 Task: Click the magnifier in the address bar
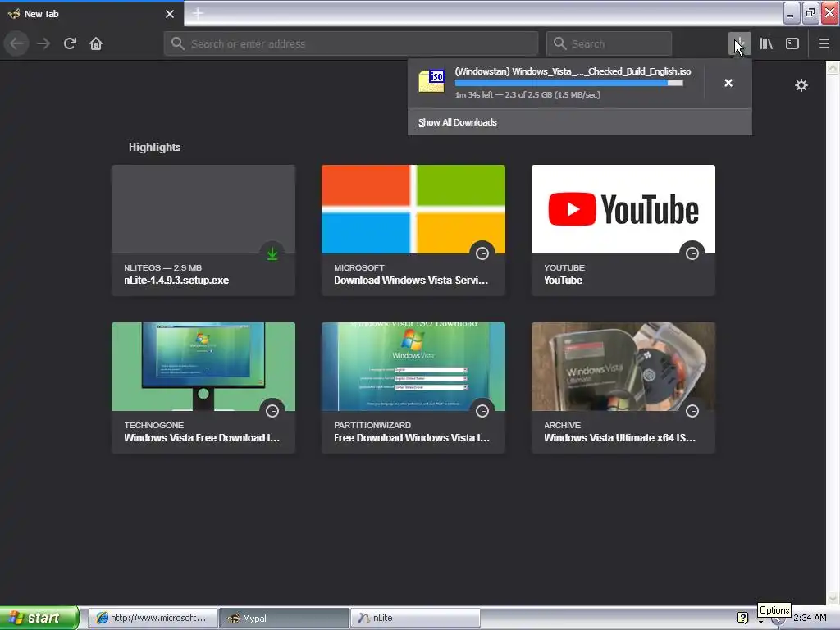point(178,43)
